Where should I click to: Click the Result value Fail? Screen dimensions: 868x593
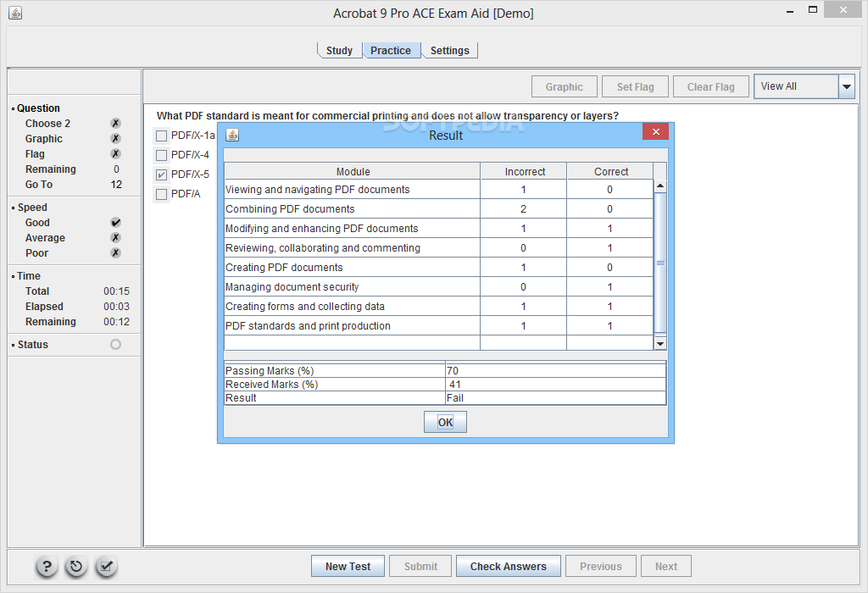coord(556,397)
